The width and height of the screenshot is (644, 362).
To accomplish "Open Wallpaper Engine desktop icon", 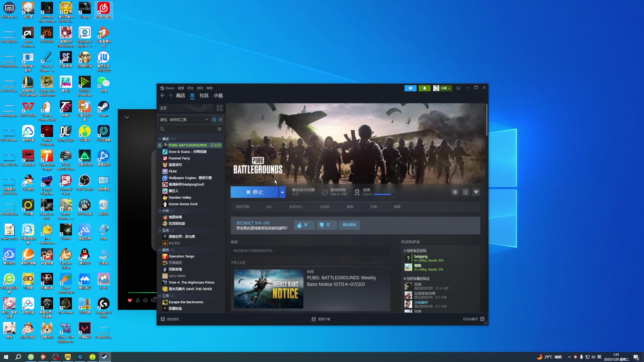I will 85,37.
